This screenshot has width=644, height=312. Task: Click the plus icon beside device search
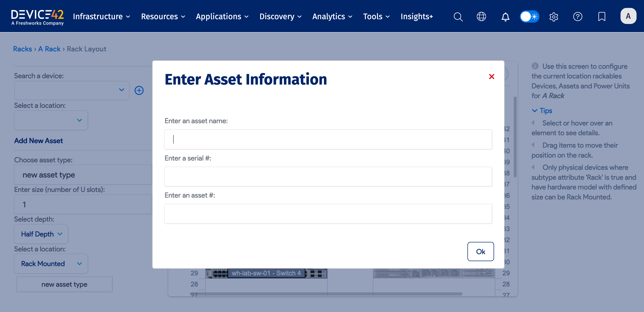point(139,90)
